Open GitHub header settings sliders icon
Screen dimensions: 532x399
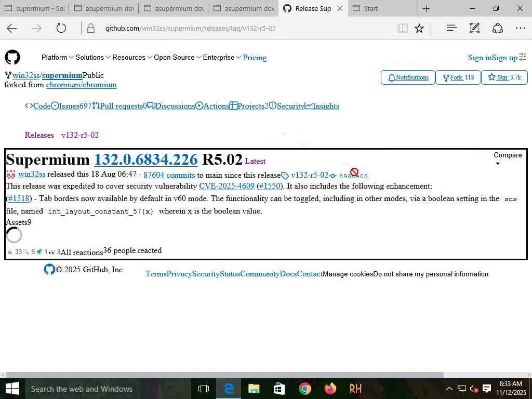point(523,57)
